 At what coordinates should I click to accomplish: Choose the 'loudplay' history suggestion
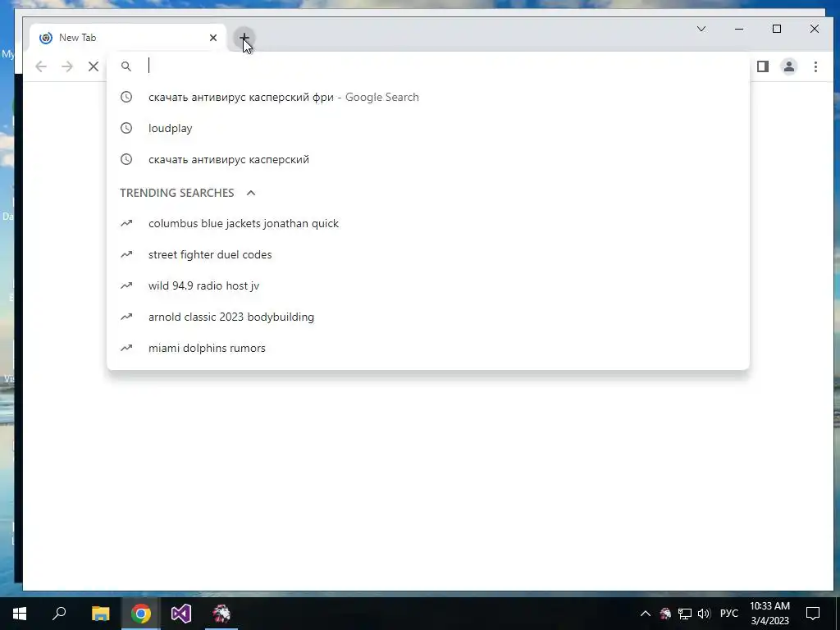[x=428, y=128]
